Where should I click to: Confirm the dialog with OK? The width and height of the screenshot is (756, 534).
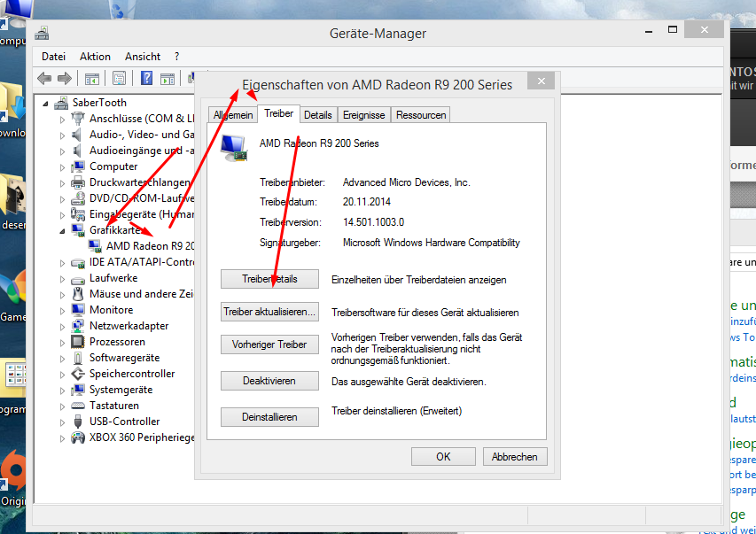(443, 457)
